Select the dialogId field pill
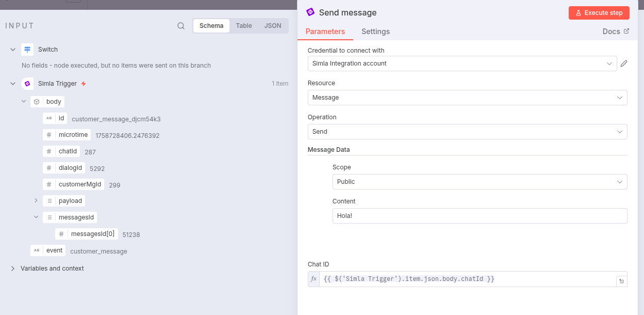The height and width of the screenshot is (315, 644). tap(64, 168)
